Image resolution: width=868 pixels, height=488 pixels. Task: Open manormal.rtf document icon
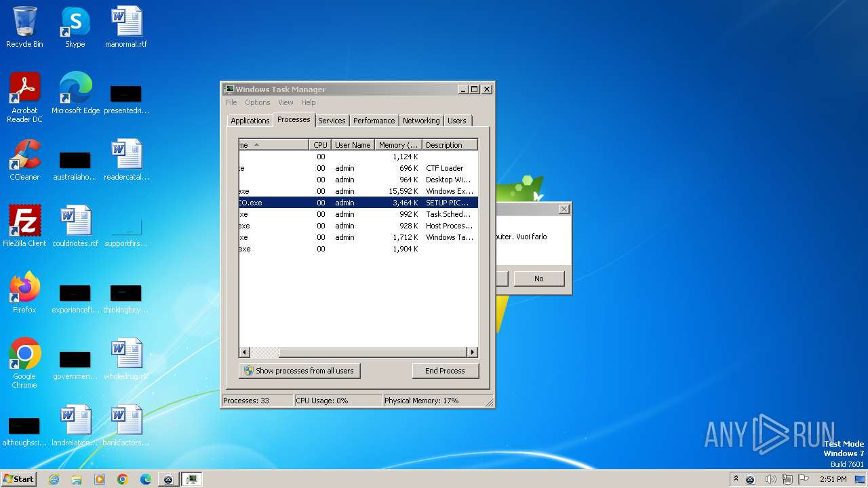coord(126,27)
